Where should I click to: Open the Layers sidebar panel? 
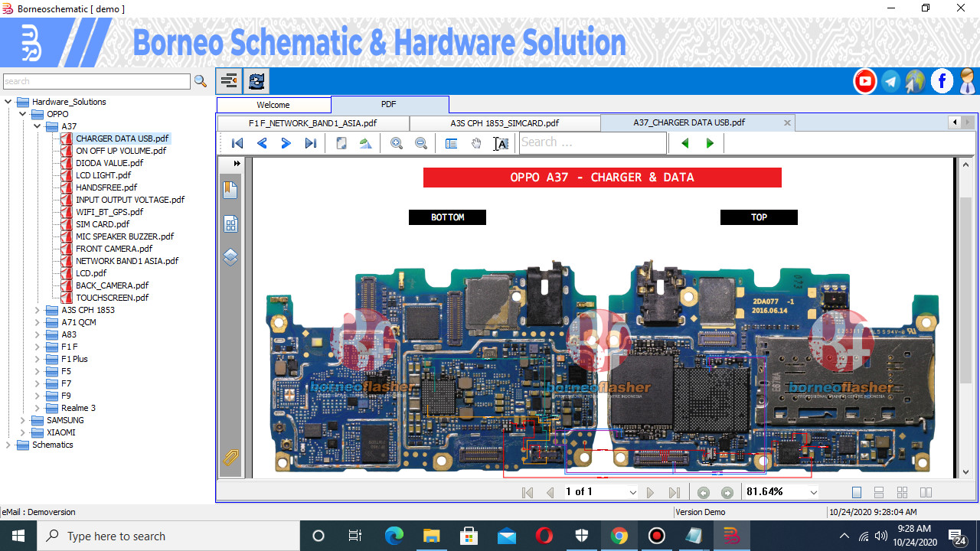230,257
